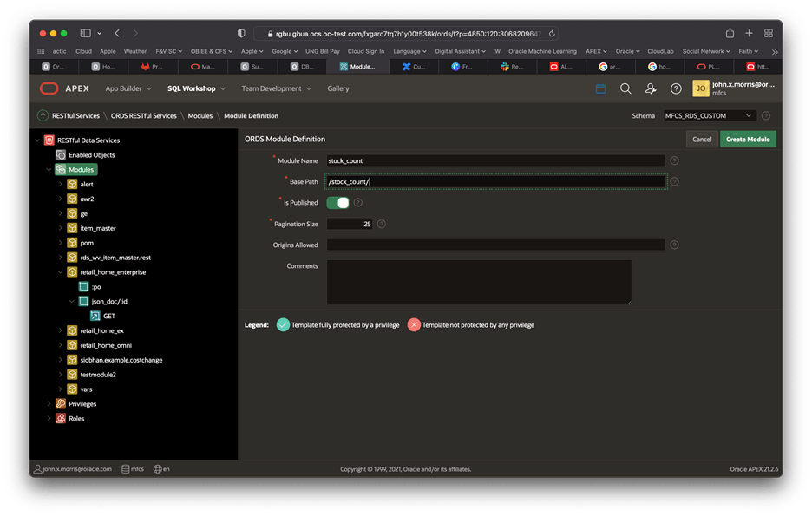Click the RESTful Data Services shield icon

[49, 140]
